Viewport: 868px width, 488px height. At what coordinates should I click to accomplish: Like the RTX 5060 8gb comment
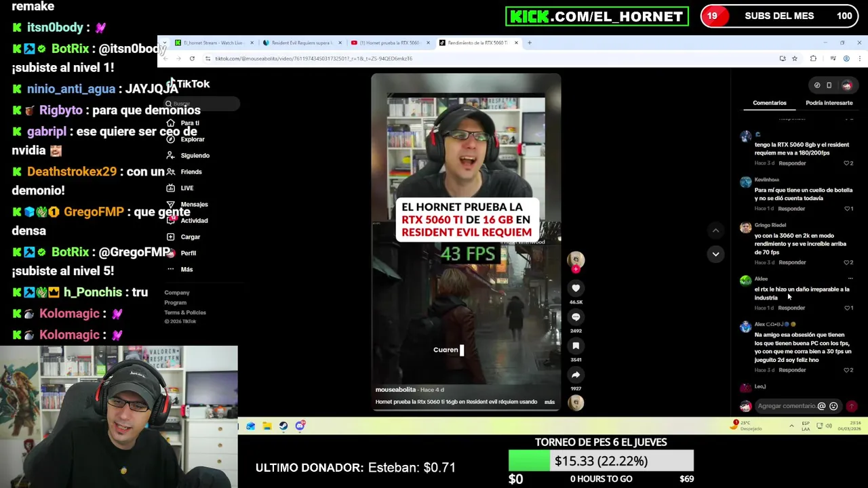pos(848,163)
